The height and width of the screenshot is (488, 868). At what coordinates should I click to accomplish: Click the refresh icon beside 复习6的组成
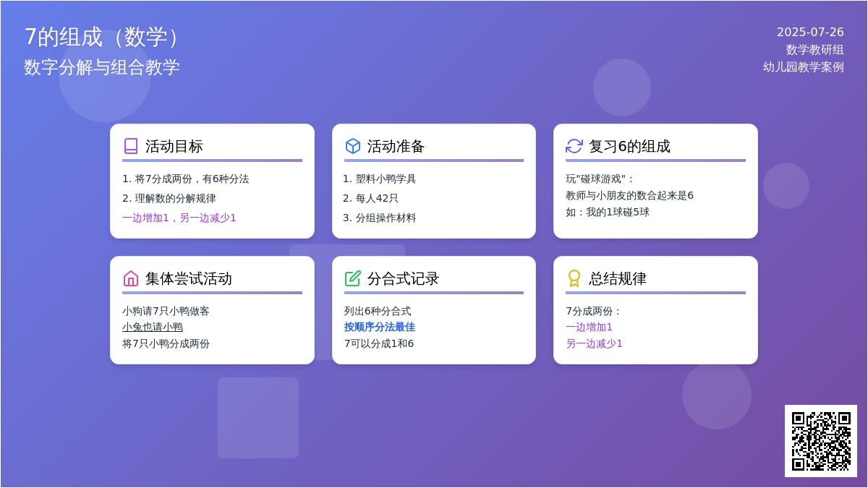click(x=574, y=146)
